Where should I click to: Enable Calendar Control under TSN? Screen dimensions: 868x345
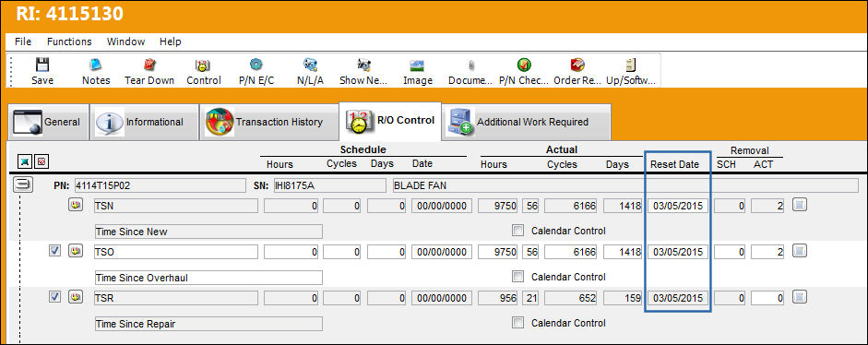tap(517, 231)
